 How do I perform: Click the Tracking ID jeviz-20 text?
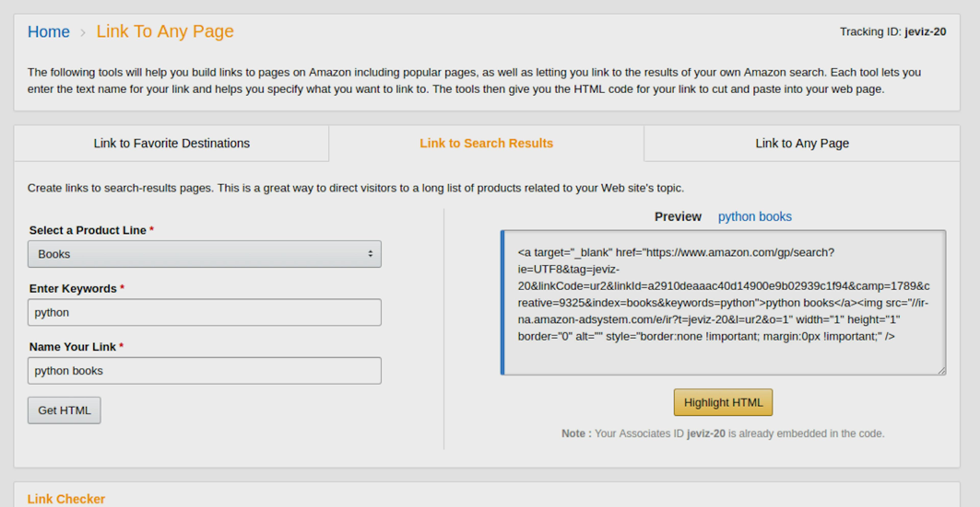click(x=893, y=32)
